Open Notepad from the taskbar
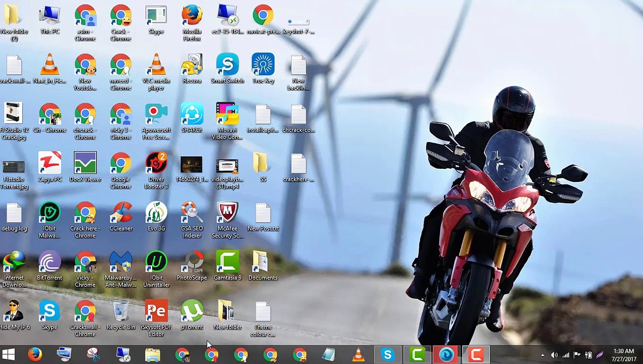643x364 pixels. [x=329, y=354]
